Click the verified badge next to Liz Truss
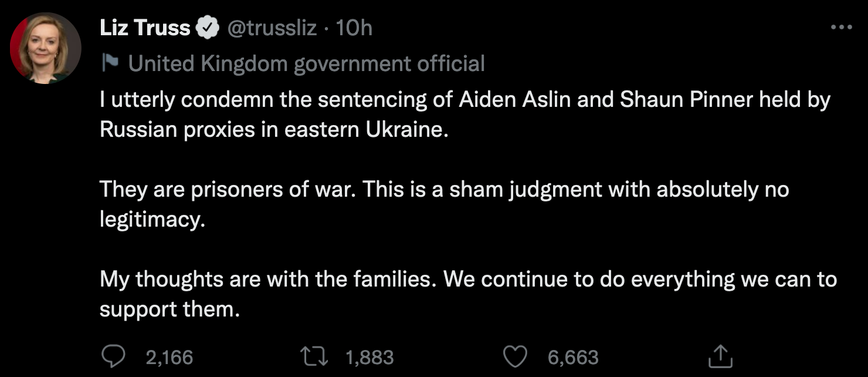 (x=208, y=28)
